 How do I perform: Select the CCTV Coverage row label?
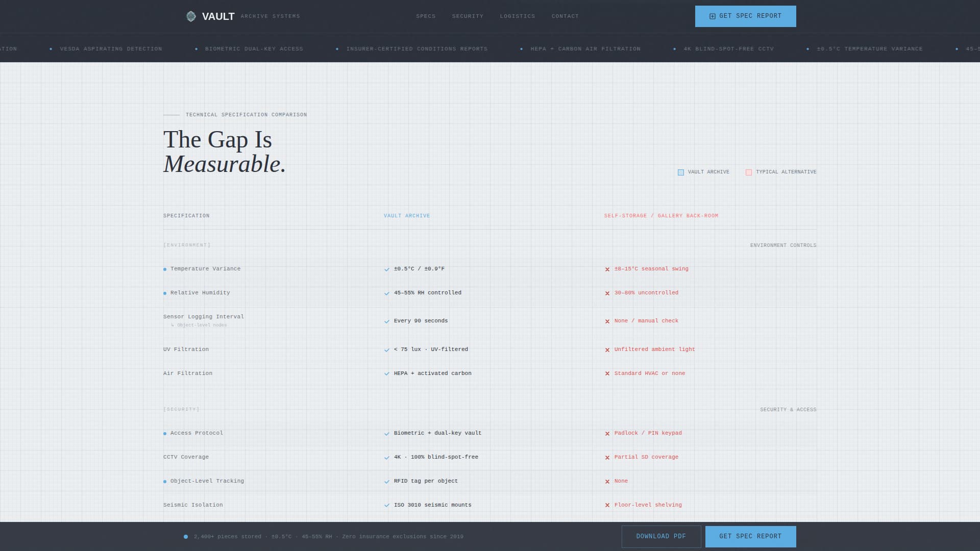tap(186, 457)
